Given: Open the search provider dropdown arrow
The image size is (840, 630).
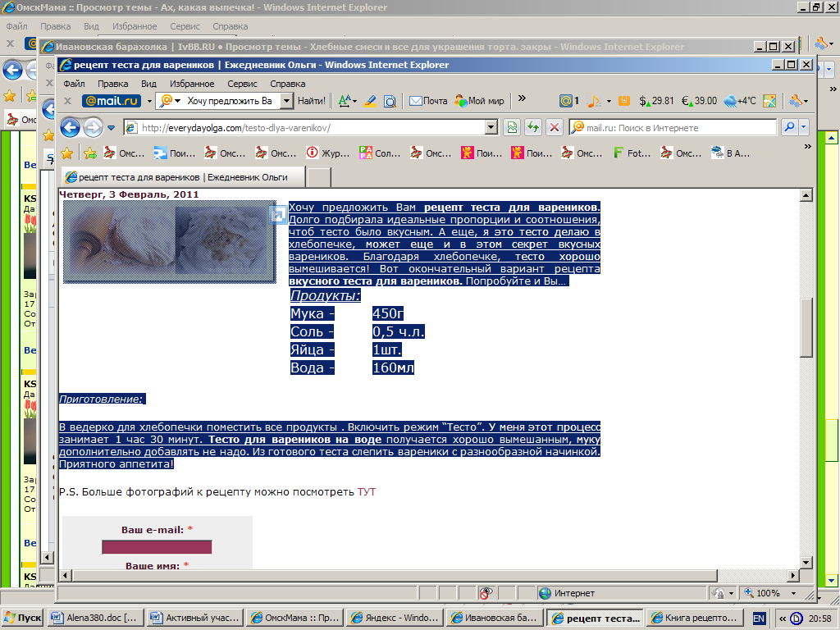Looking at the screenshot, I should coord(804,127).
